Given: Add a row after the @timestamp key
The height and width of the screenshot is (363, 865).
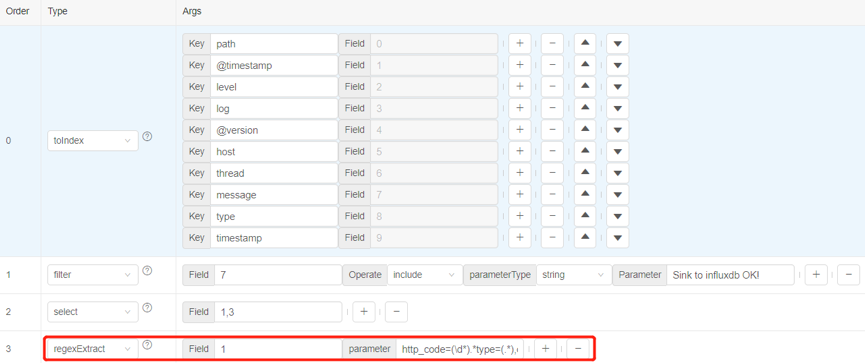Looking at the screenshot, I should (519, 65).
